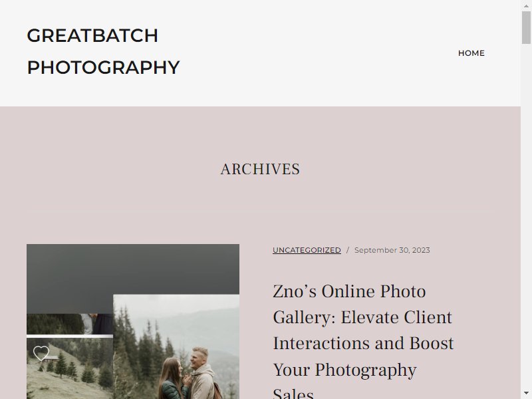Click the laughing couple photo in featured image

(x=176, y=346)
